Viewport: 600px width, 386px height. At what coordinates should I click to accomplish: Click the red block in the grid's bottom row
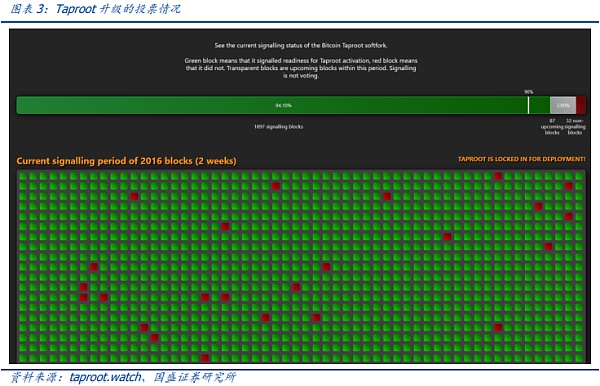pyautogui.click(x=205, y=358)
